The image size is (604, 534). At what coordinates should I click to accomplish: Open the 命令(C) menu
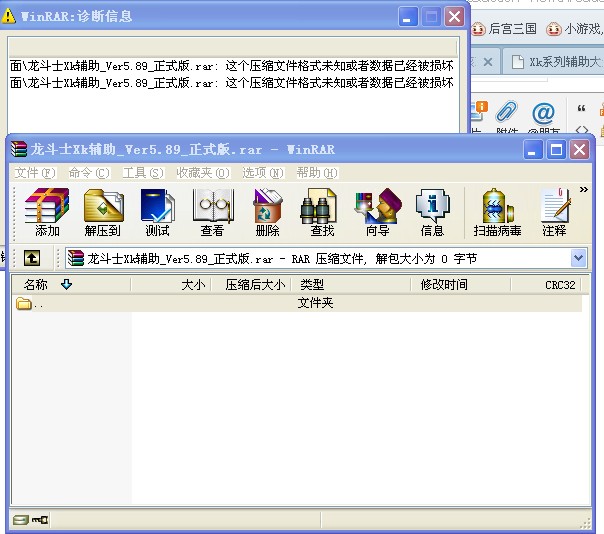pos(89,173)
